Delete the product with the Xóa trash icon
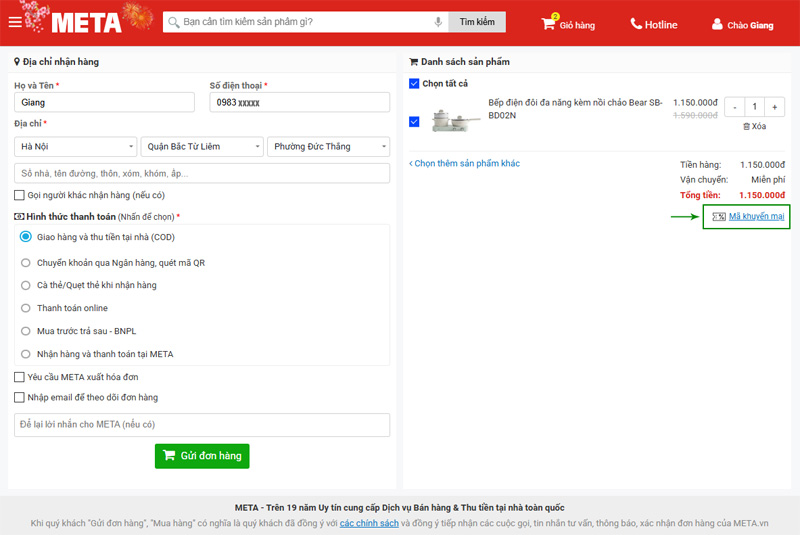The height and width of the screenshot is (535, 800). coord(746,127)
